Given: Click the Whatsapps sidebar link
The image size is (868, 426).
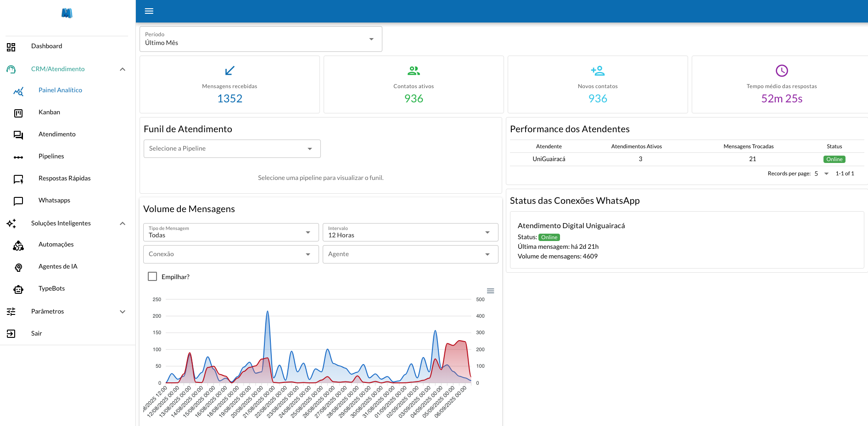Looking at the screenshot, I should 54,201.
